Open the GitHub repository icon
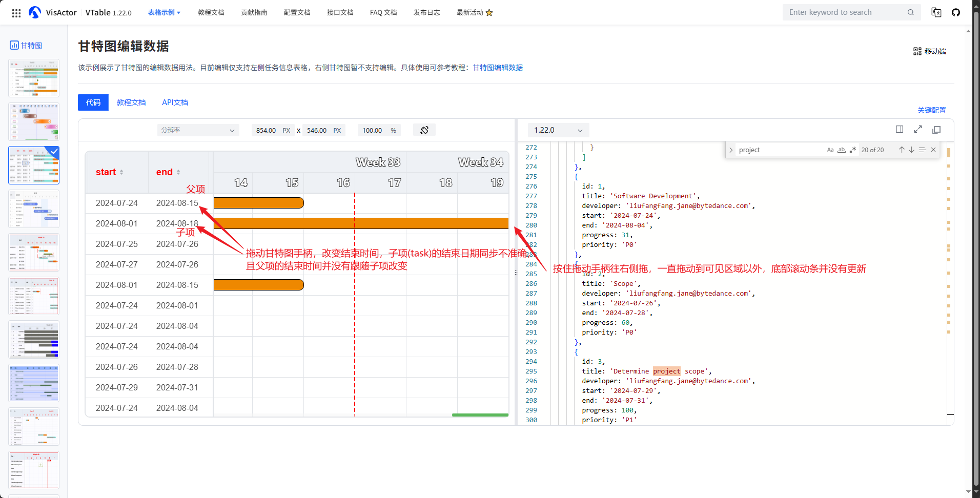The width and height of the screenshot is (980, 498). (x=956, y=12)
